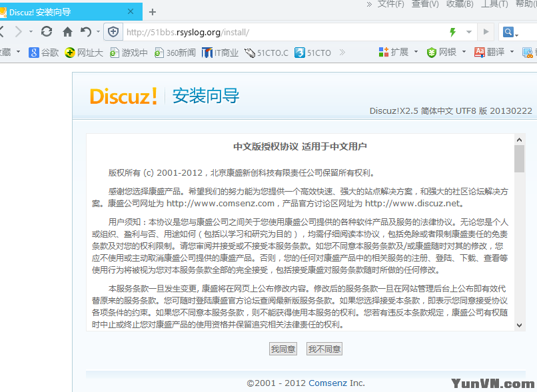Click the 我不同意 disagree button
The image size is (537, 392).
(324, 349)
